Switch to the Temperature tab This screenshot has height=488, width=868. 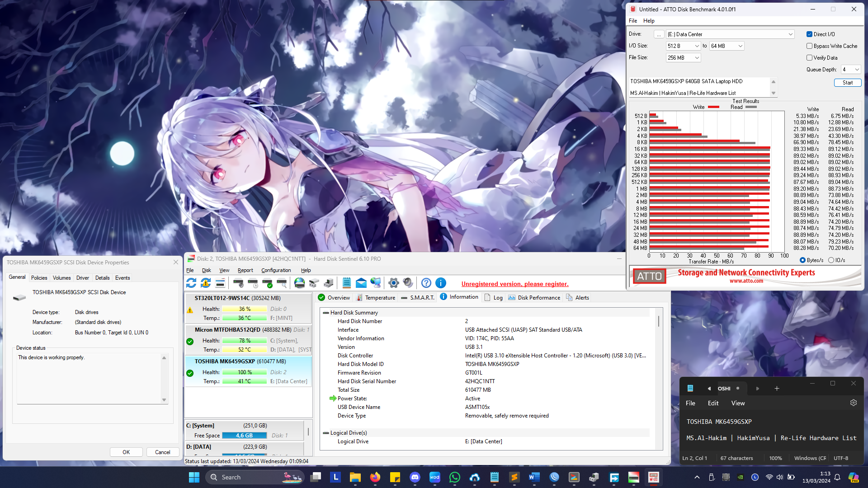pos(376,298)
